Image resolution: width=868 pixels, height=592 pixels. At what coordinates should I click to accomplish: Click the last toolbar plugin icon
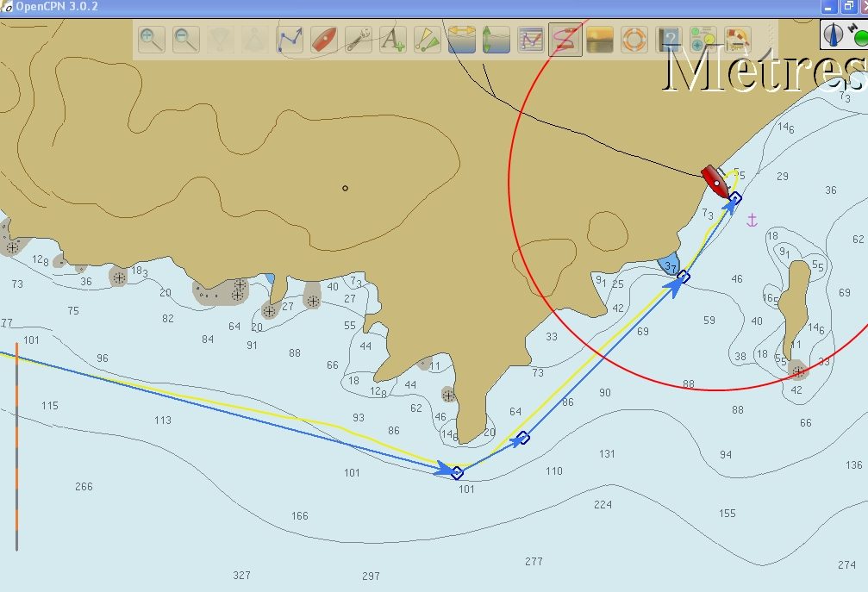(x=738, y=40)
